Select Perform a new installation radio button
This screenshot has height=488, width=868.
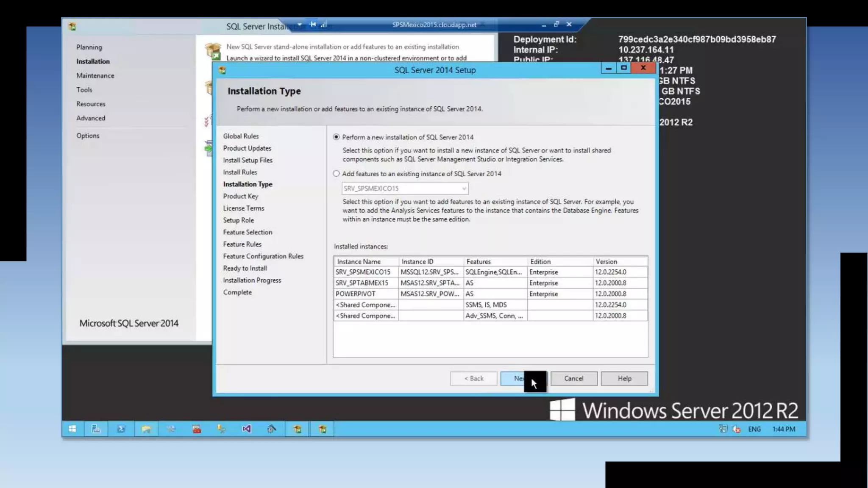click(336, 137)
